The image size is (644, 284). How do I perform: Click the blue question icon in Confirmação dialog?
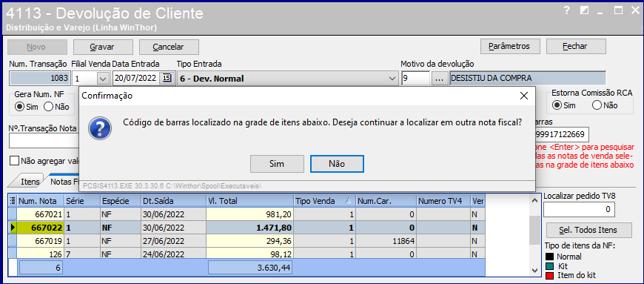100,128
